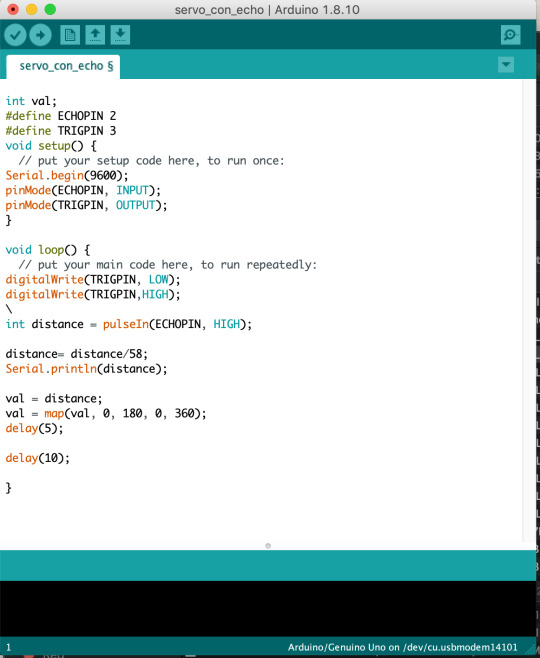Click 'pinMode(TRIGPIN, OUTPUT);' line
540x658 pixels.
86,205
